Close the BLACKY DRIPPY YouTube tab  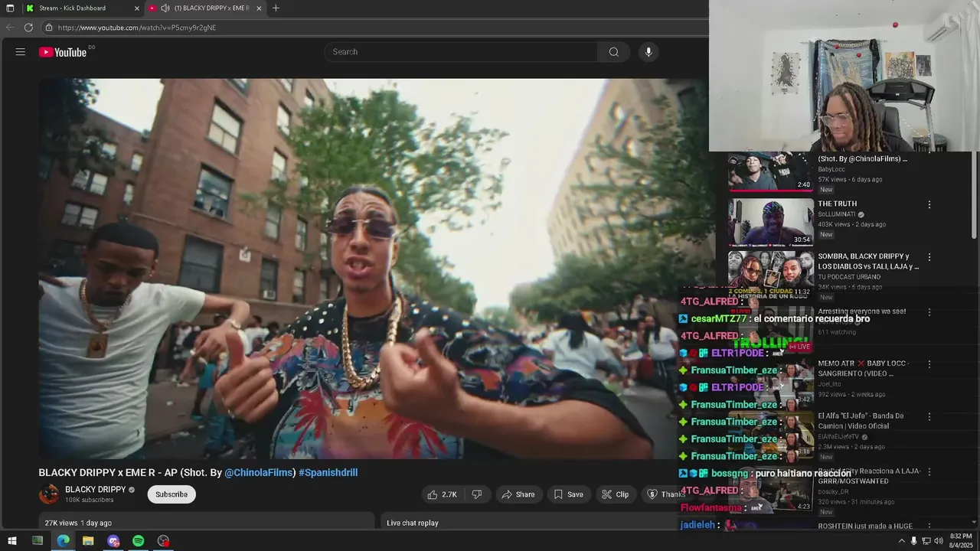click(259, 8)
